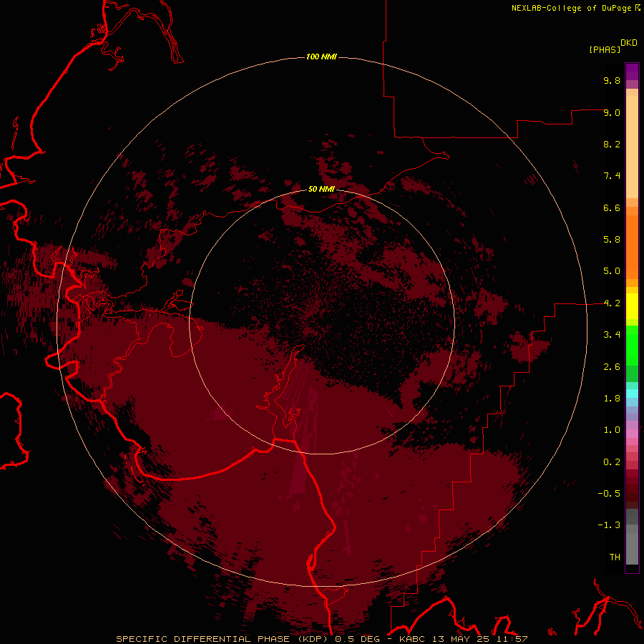The width and height of the screenshot is (644, 644).
Task: Click the (KDP) text in the caption
Action: click(x=312, y=639)
